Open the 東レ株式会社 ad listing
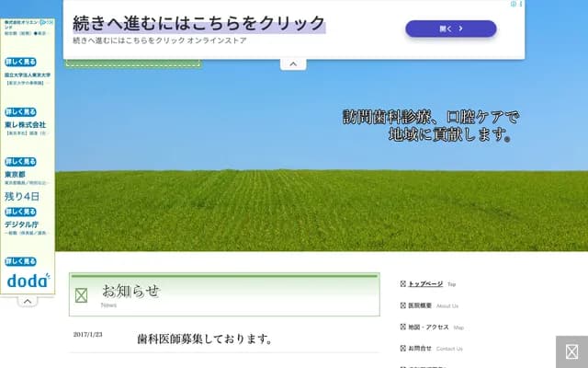The image size is (588, 368). [25, 125]
